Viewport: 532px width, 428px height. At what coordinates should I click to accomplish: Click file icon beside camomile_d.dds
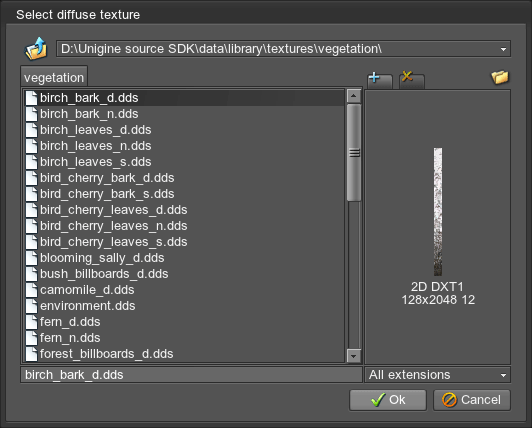(32, 290)
